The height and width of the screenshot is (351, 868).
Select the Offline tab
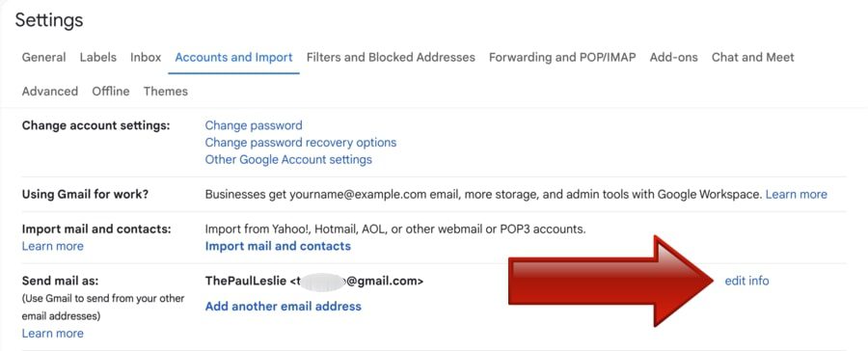coord(111,92)
